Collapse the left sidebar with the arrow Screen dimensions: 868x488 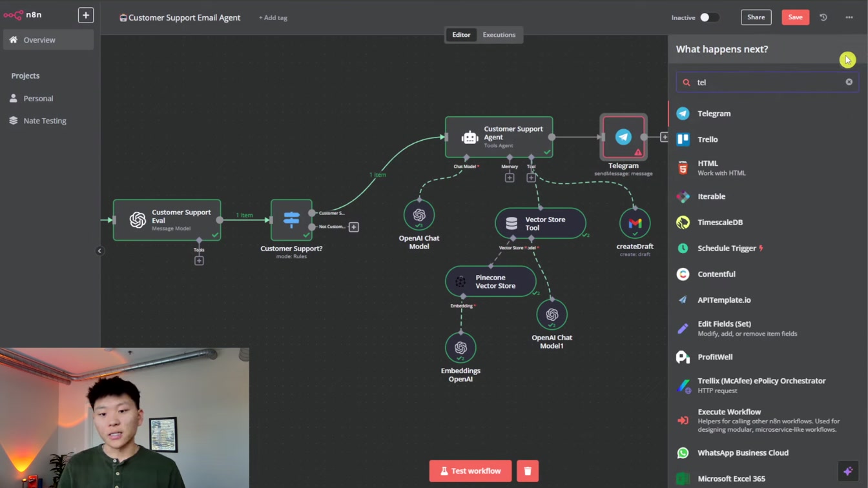tap(99, 250)
